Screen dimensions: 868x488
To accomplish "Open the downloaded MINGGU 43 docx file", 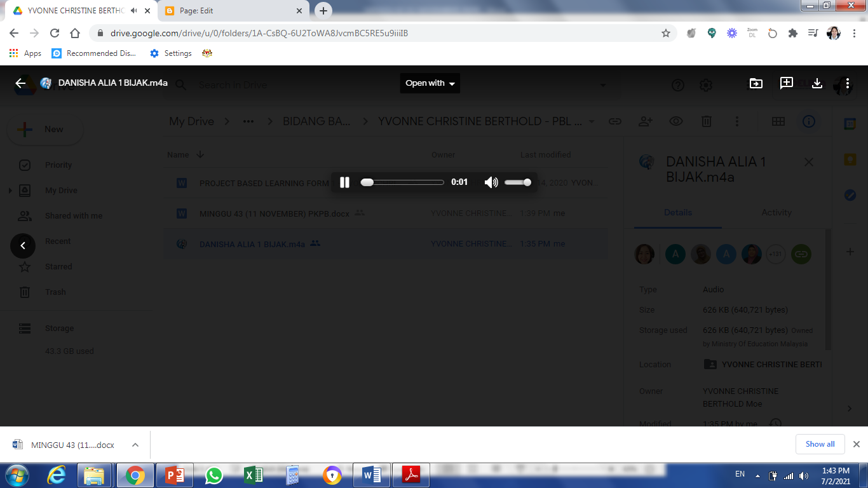I will [64, 445].
